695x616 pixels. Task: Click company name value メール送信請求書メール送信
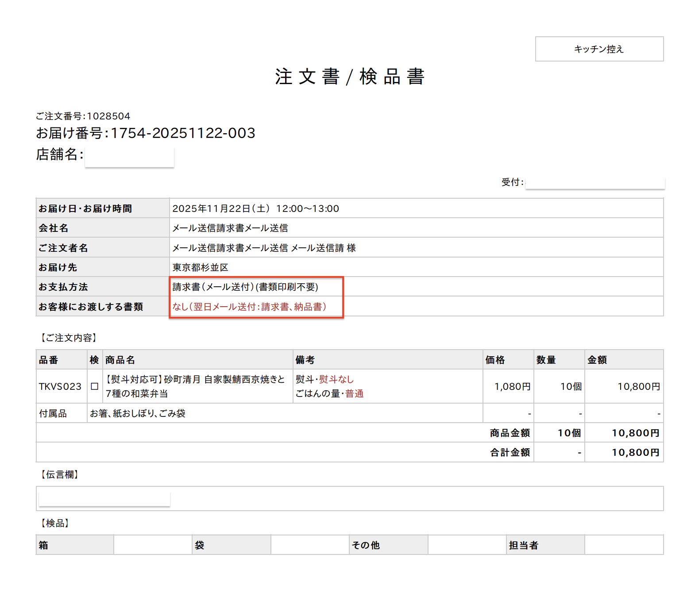click(230, 228)
